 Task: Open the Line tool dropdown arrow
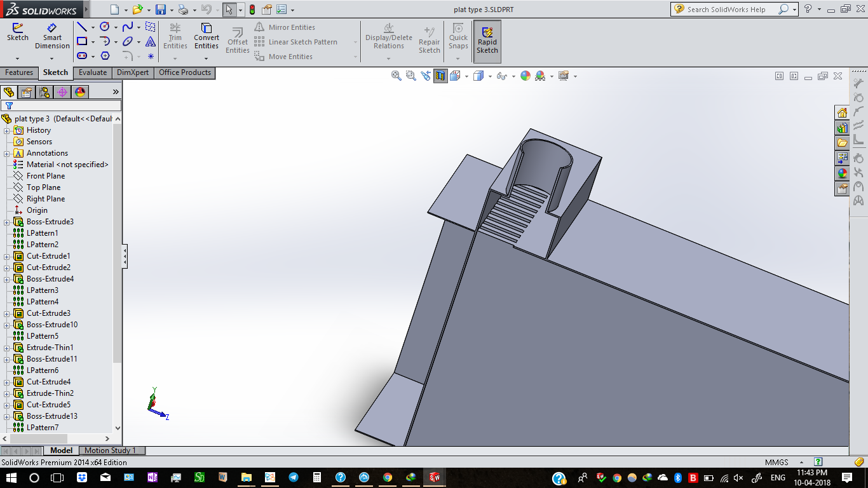(x=93, y=27)
